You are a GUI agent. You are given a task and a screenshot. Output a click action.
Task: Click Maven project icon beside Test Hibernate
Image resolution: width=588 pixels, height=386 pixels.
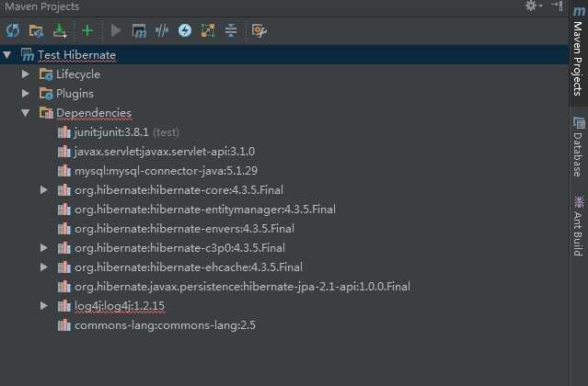28,55
